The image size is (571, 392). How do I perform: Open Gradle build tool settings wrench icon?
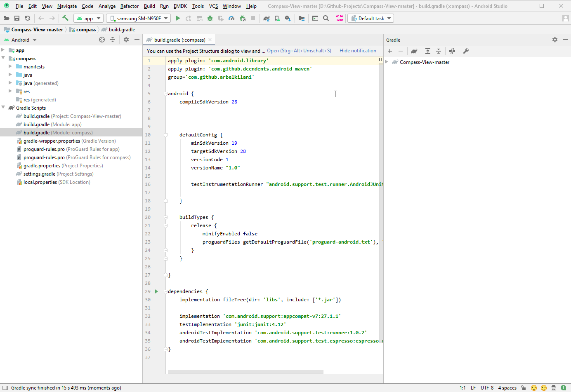pos(466,51)
